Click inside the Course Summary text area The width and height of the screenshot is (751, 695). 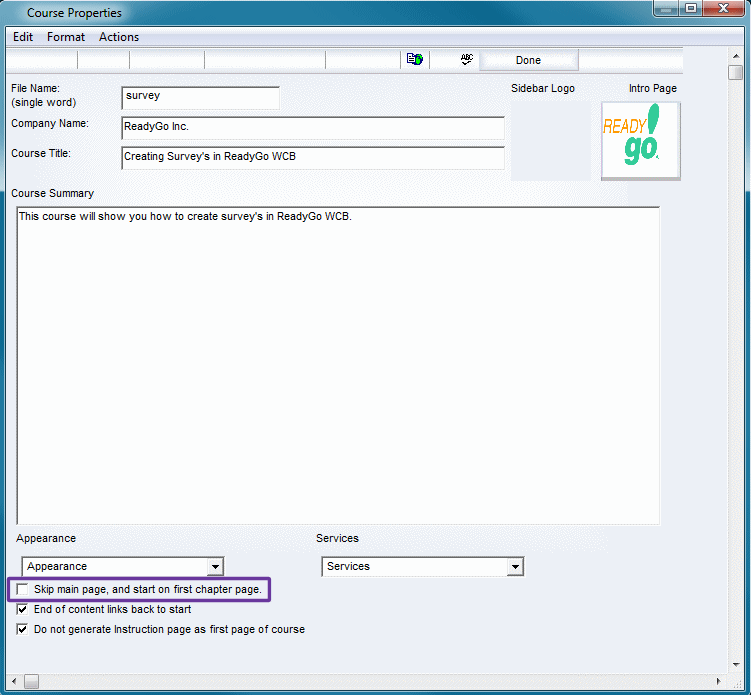click(x=338, y=365)
